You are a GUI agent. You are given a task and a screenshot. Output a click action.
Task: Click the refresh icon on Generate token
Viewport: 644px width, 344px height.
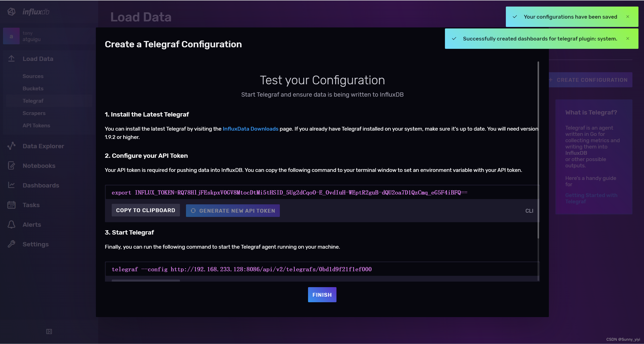tap(193, 211)
